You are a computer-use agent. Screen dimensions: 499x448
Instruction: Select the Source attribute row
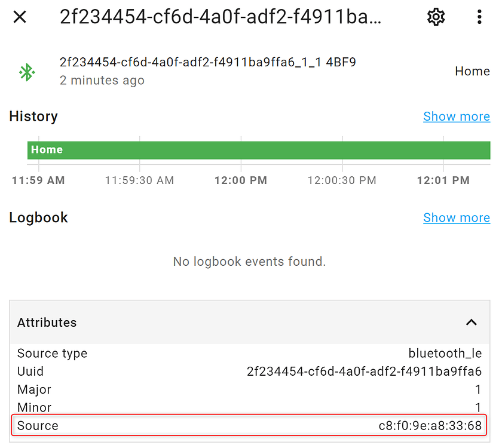tap(249, 425)
